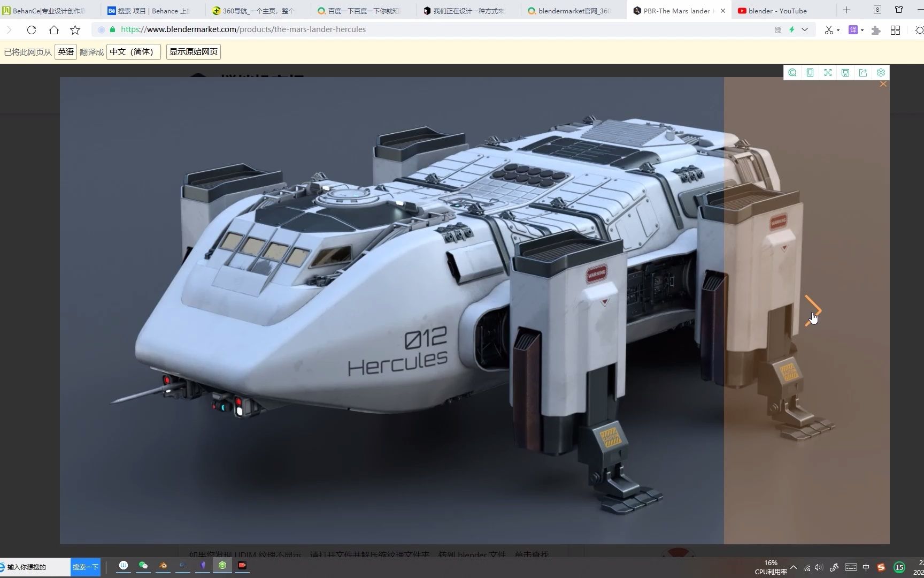Open Blender from taskbar
The height and width of the screenshot is (578, 924).
[163, 565]
